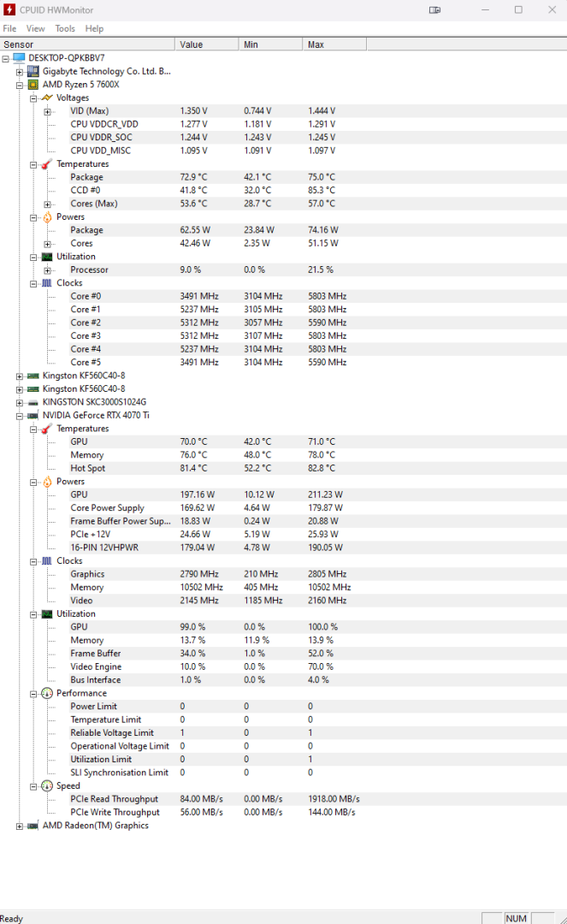Click the CPU Powers flame icon
This screenshot has width=567, height=924.
pos(46,216)
